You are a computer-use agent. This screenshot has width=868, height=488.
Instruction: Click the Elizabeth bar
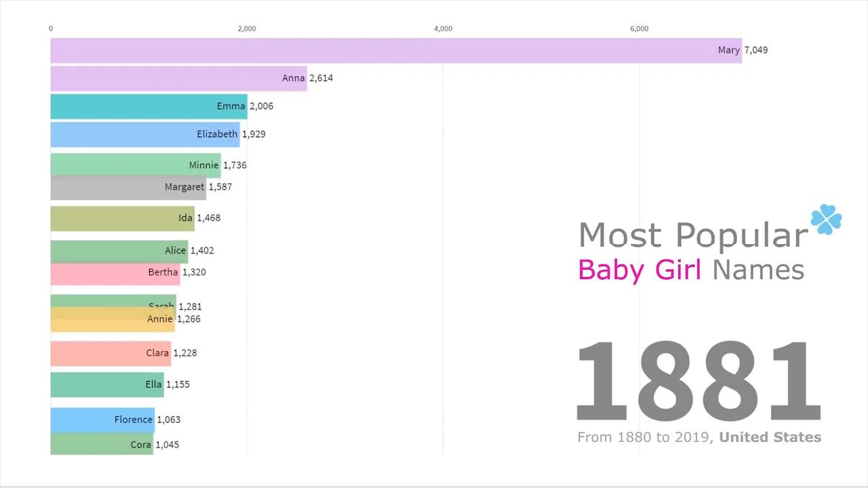(136, 134)
